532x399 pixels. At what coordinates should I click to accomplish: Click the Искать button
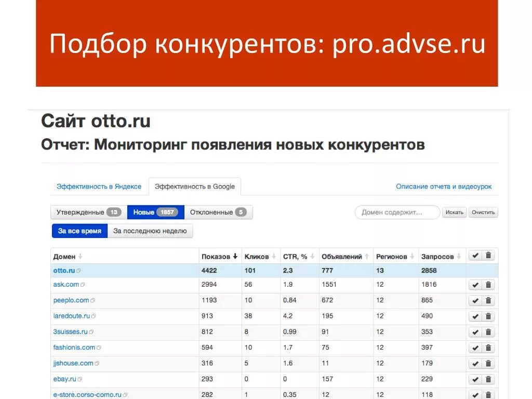(x=454, y=212)
